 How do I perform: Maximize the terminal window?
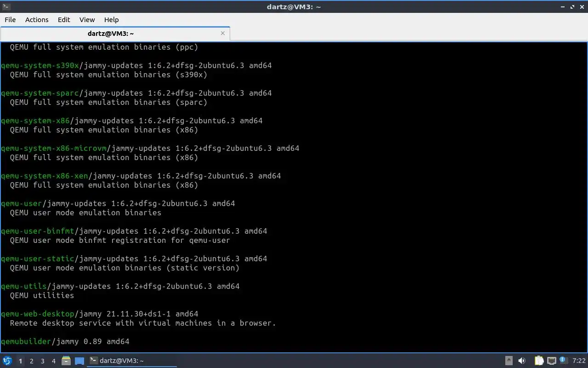tap(572, 6)
